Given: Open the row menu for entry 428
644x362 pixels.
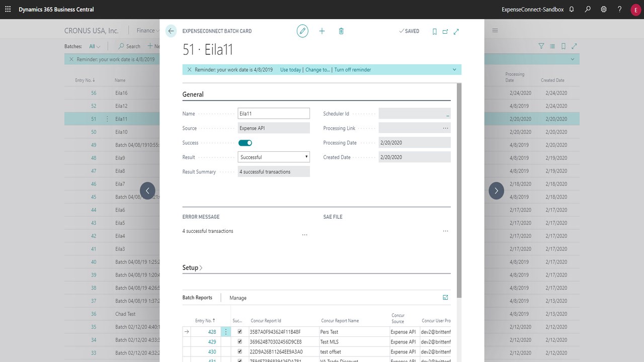Looking at the screenshot, I should point(226,332).
